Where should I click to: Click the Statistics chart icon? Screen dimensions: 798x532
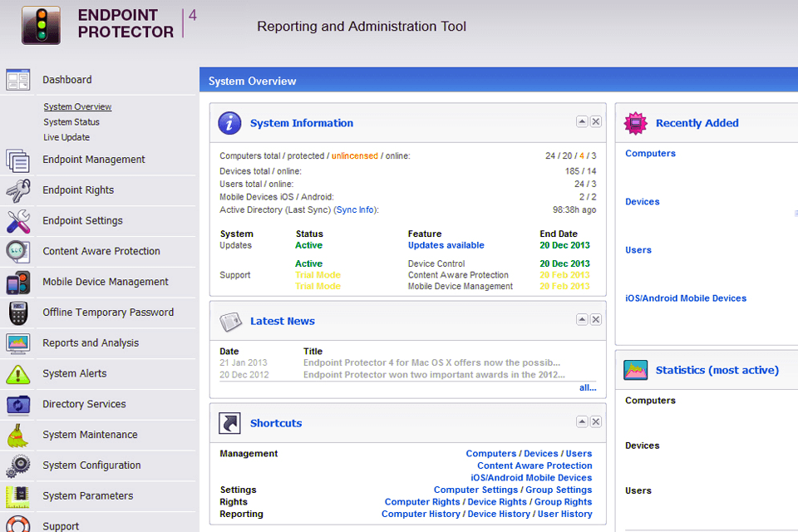(636, 370)
